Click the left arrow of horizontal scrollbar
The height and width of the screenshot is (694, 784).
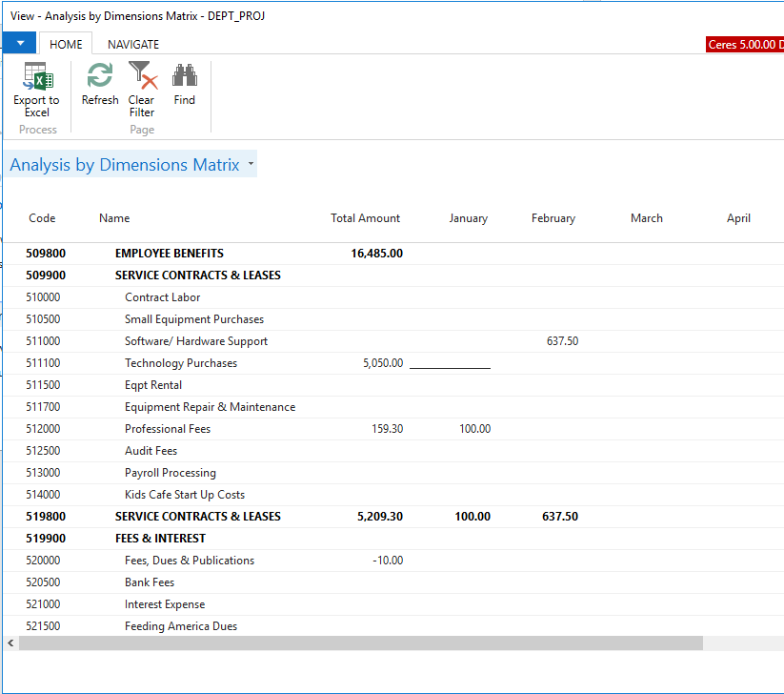[x=10, y=643]
